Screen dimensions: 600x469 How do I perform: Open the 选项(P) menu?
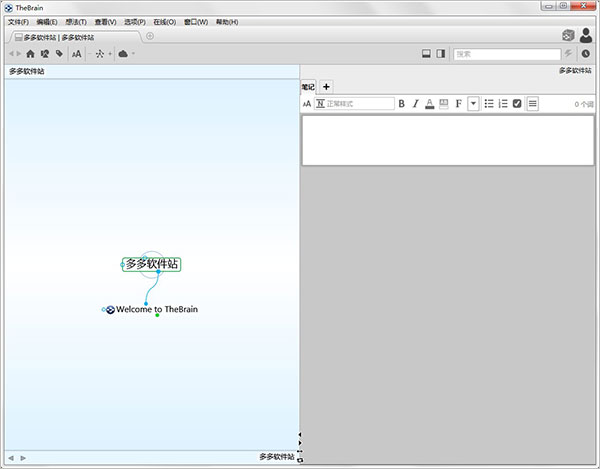tap(135, 22)
